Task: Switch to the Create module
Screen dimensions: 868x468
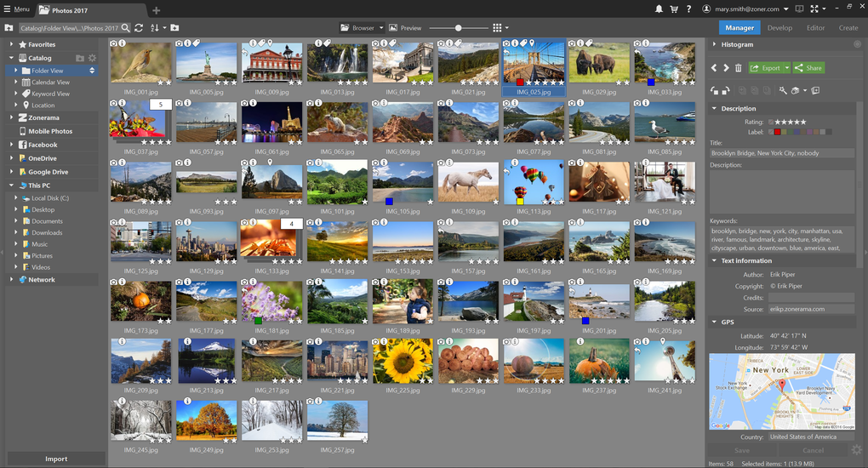Action: (848, 28)
